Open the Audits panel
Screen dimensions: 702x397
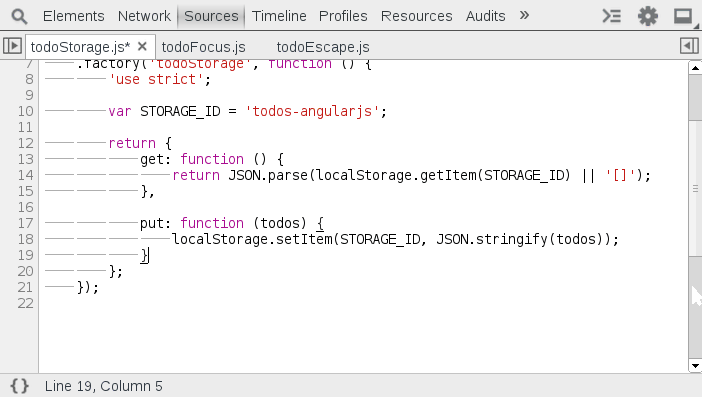pyautogui.click(x=485, y=16)
